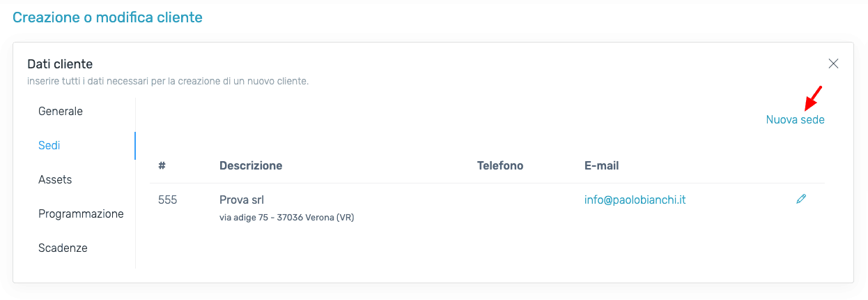This screenshot has width=868, height=300.
Task: Open the Generale tab
Action: pos(61,111)
